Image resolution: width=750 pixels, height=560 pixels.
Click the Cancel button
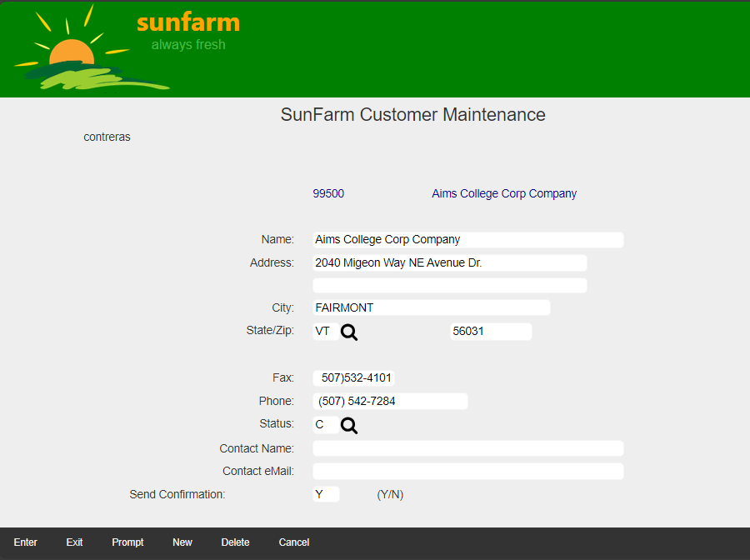294,542
